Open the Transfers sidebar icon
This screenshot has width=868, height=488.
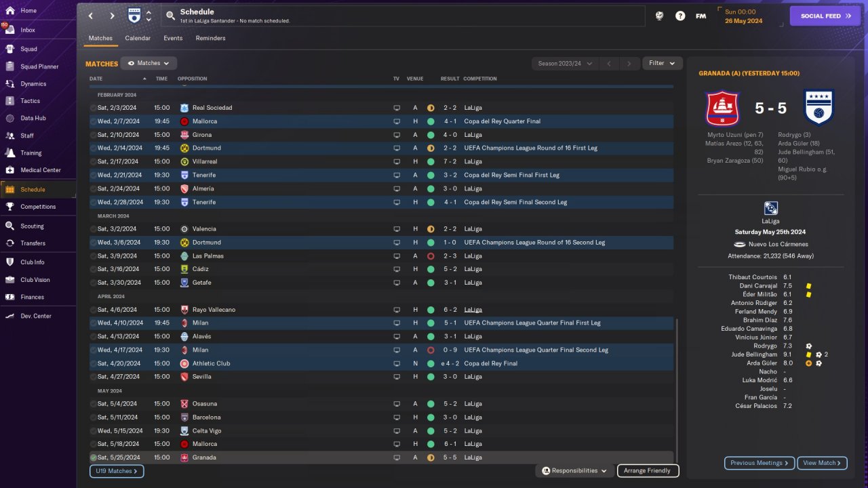coord(10,243)
